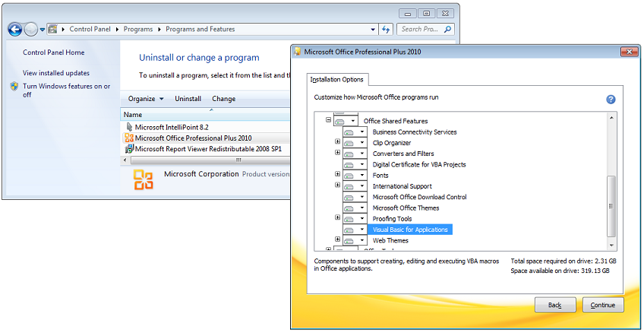This screenshot has height=333, width=644.
Task: Select Digital Certificate for VBA Projects item
Action: 419,164
